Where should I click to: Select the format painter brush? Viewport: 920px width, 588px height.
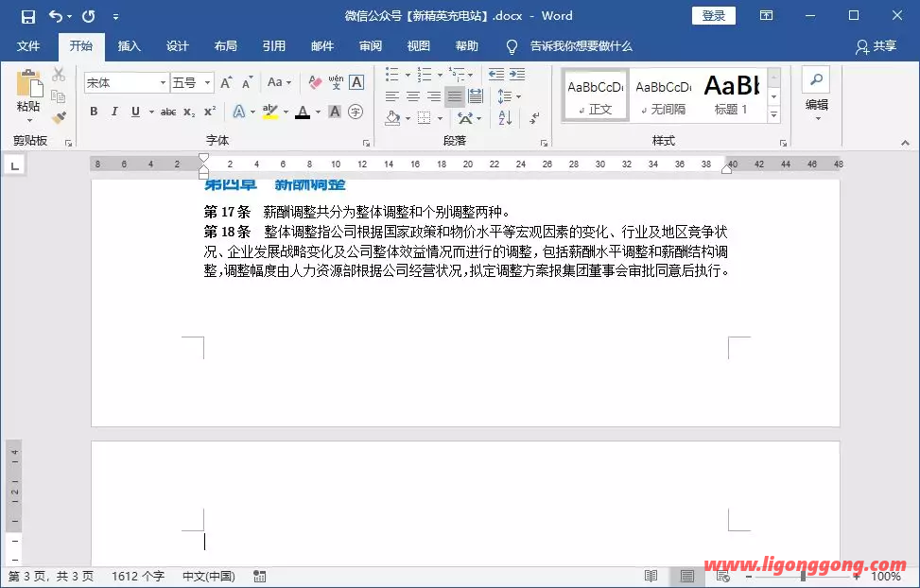59,118
